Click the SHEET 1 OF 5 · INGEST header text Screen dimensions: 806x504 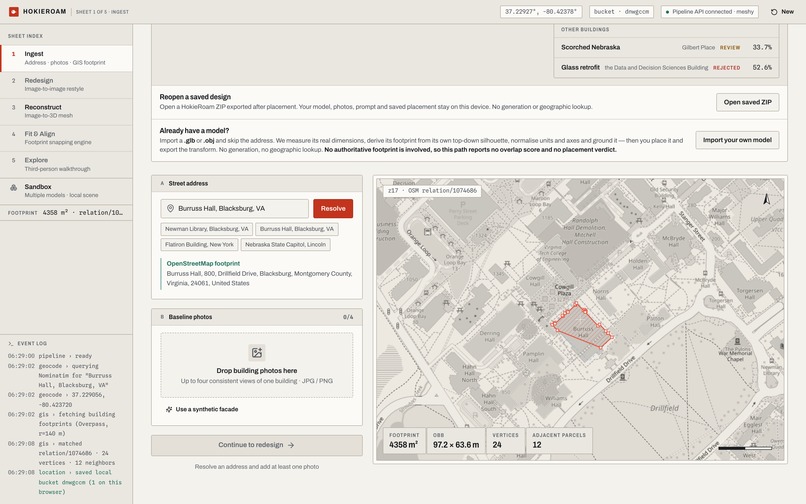(x=102, y=12)
